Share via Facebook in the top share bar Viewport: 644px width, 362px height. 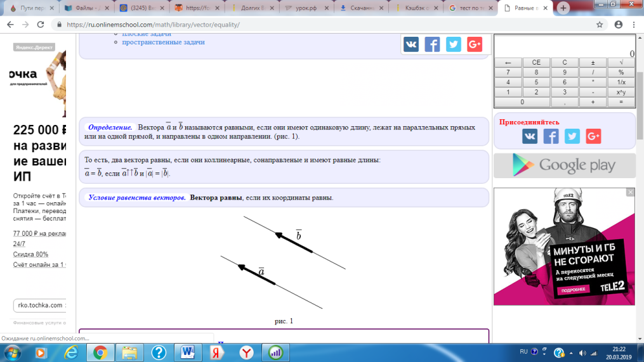point(432,44)
